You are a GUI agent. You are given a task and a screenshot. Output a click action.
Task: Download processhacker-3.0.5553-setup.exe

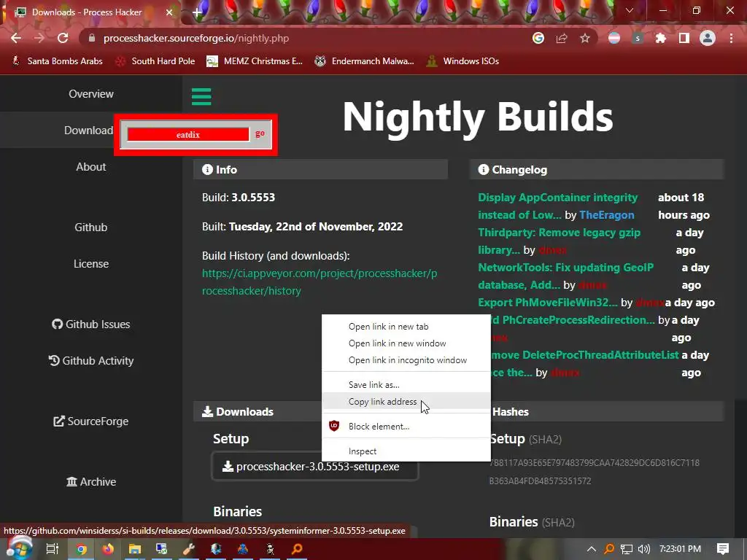(315, 467)
